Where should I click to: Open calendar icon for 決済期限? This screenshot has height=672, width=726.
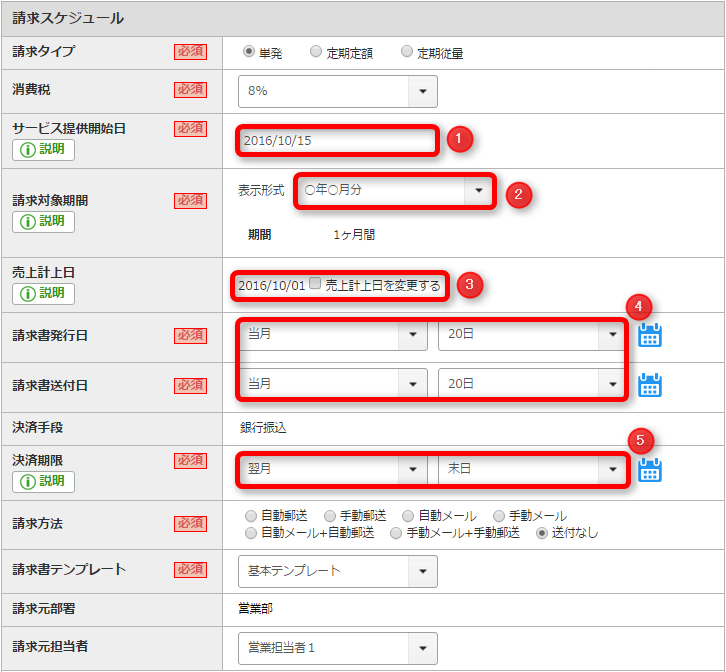click(x=650, y=470)
